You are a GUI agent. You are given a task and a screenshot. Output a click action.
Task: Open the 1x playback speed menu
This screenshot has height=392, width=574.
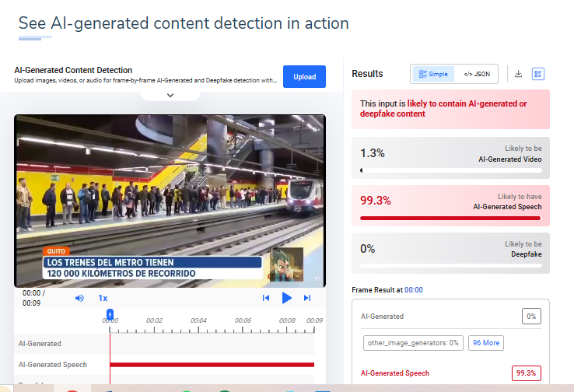pyautogui.click(x=103, y=298)
